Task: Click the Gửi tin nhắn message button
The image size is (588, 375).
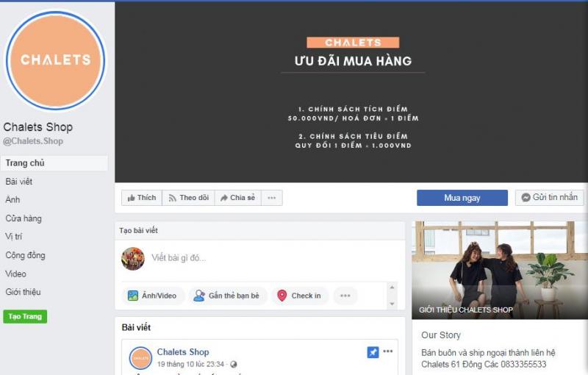Action: 549,198
